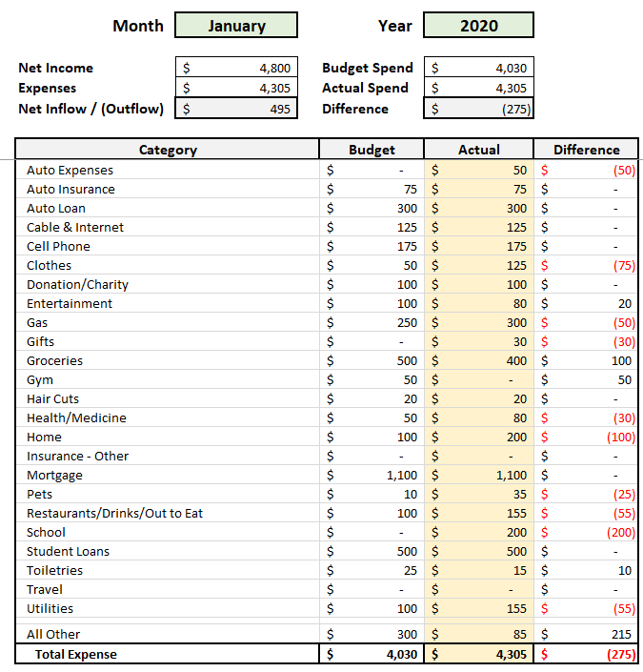Select the Utilities category label
643x672 pixels.
click(x=50, y=608)
